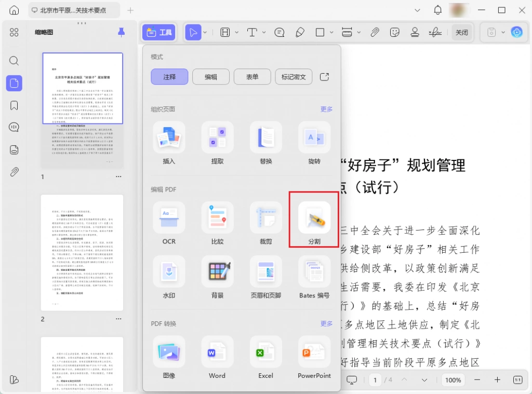The width and height of the screenshot is (532, 394).
Task: Choose the 比较 compare tool
Action: [218, 218]
